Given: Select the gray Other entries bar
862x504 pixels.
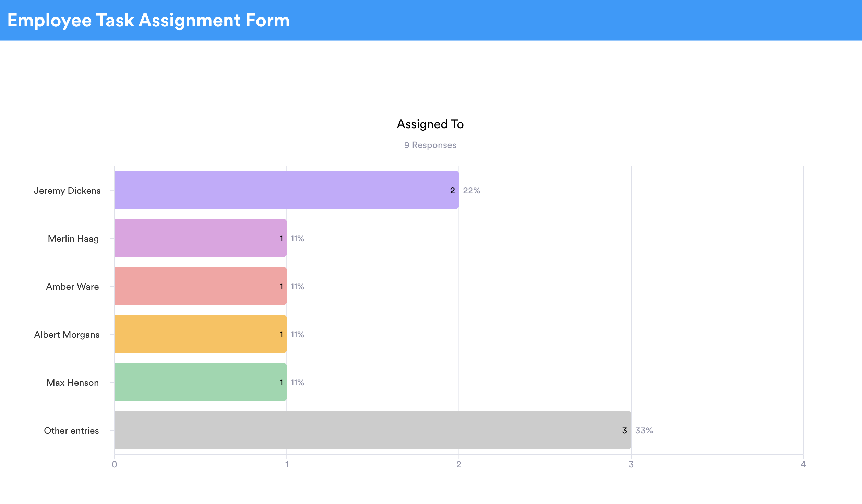Looking at the screenshot, I should pyautogui.click(x=372, y=430).
